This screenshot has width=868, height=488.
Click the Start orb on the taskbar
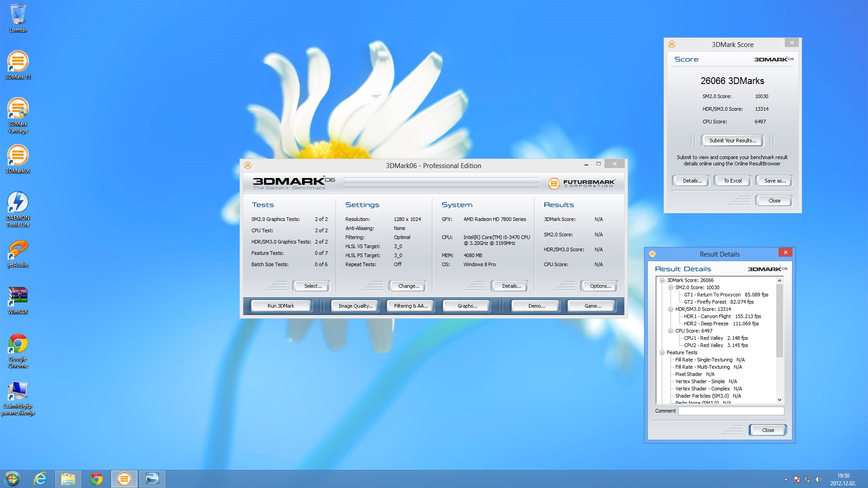point(12,479)
